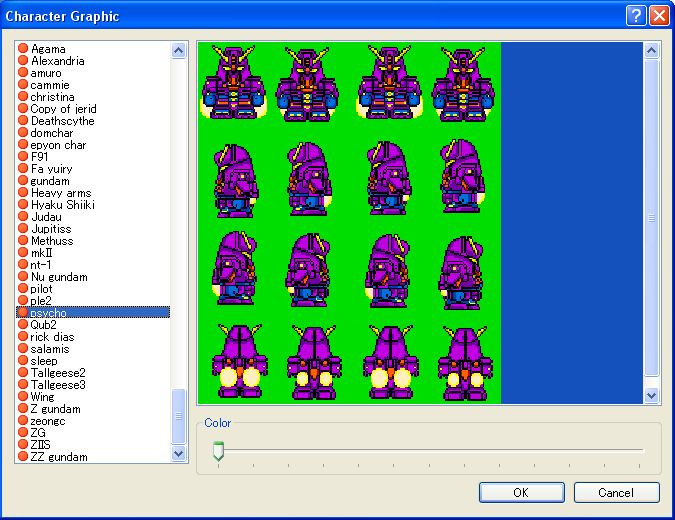The width and height of the screenshot is (675, 520).
Task: Click the Color slider track midpoint
Action: 430,450
